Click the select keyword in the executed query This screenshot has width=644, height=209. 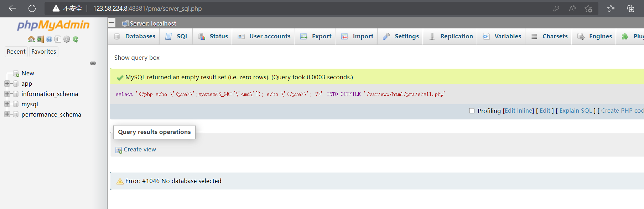(x=124, y=95)
